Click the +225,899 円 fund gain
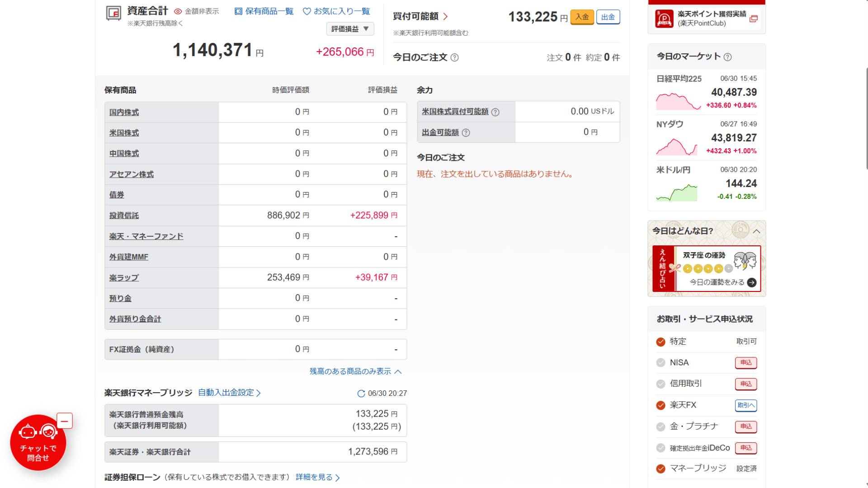The width and height of the screenshot is (868, 488). point(373,216)
